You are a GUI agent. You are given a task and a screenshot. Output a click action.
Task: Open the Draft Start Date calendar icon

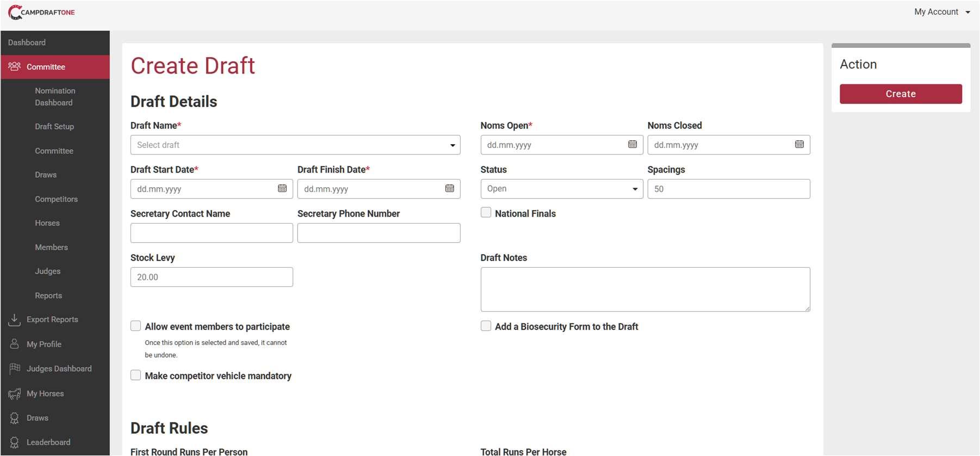(282, 189)
